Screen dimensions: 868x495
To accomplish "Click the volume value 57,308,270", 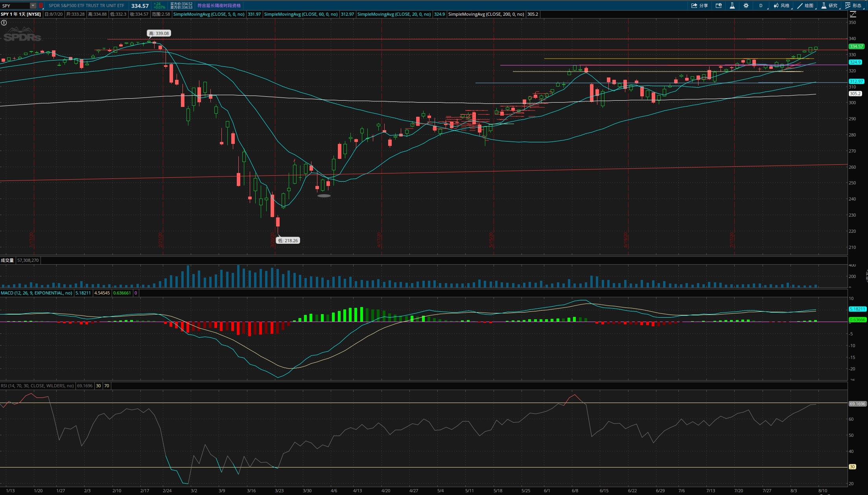I will pyautogui.click(x=28, y=260).
